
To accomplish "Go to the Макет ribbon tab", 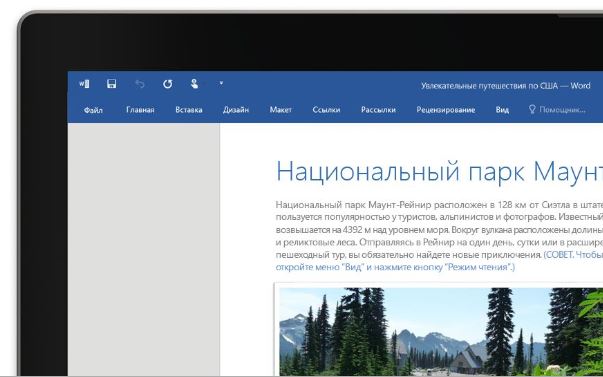I will point(281,110).
